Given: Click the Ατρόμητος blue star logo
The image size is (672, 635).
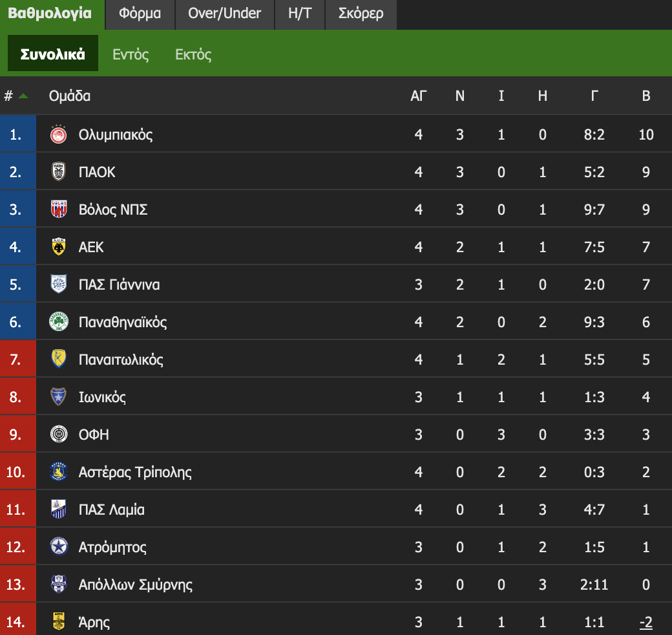Looking at the screenshot, I should pos(59,547).
